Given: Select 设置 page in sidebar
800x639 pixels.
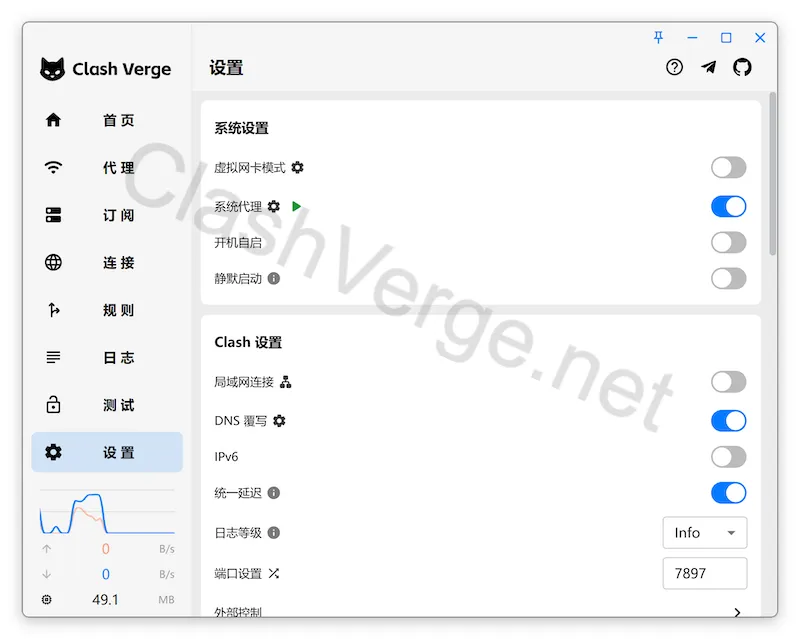Looking at the screenshot, I should 107,452.
